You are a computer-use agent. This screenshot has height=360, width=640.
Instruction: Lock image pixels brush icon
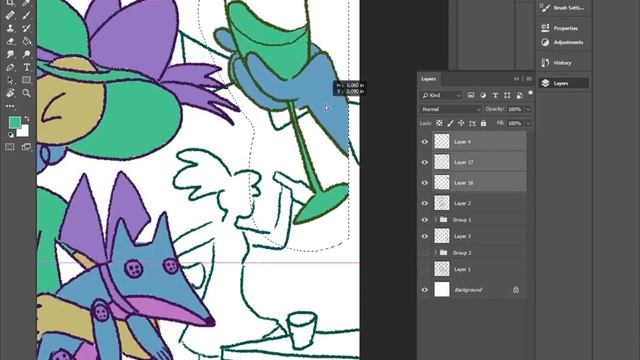click(450, 123)
